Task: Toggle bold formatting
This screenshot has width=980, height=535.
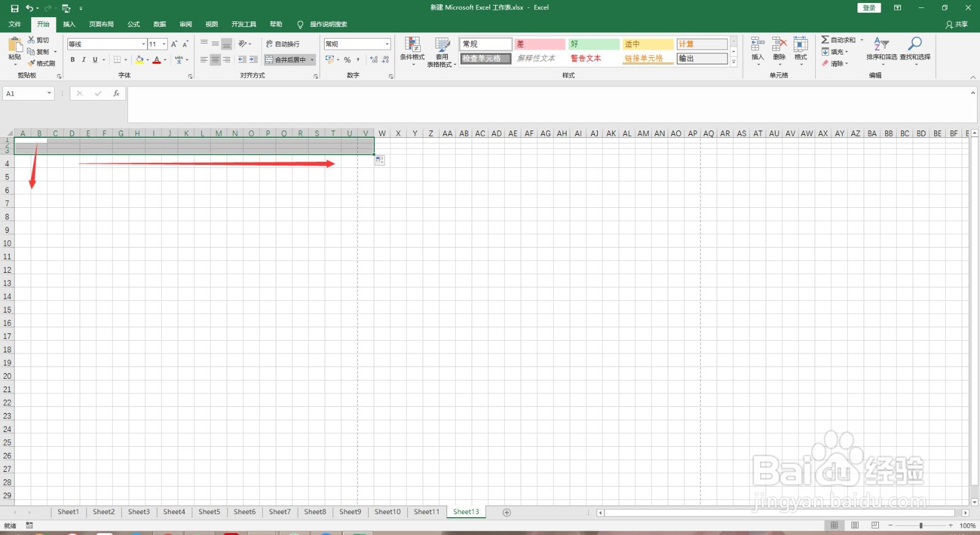Action: tap(72, 59)
